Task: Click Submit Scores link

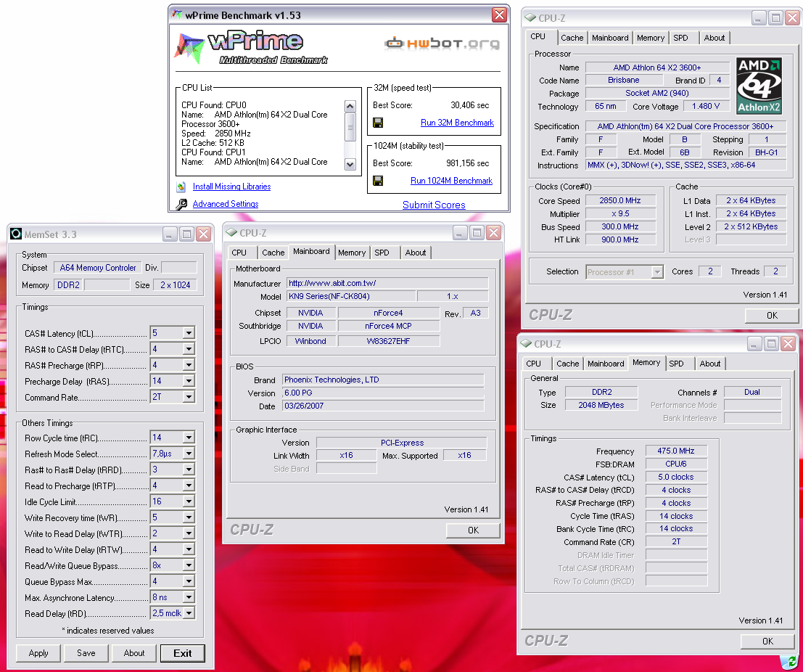Action: click(434, 205)
